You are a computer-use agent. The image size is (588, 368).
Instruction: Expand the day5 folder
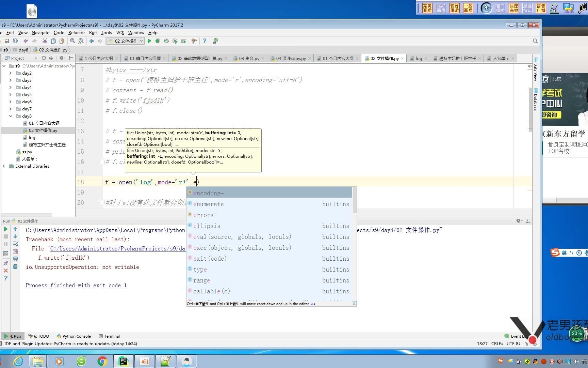pos(11,95)
